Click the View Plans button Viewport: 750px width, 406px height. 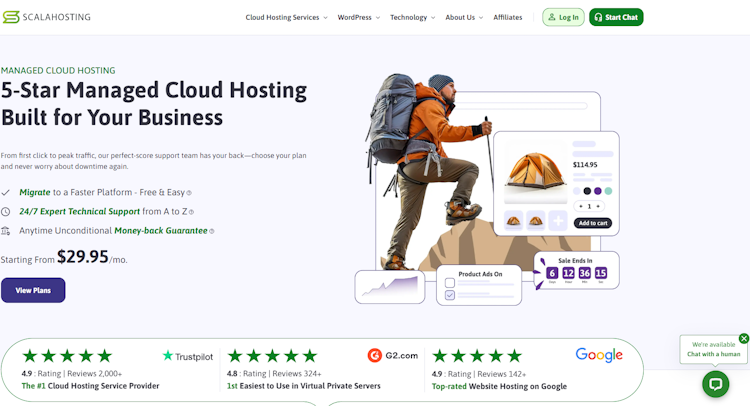click(33, 290)
